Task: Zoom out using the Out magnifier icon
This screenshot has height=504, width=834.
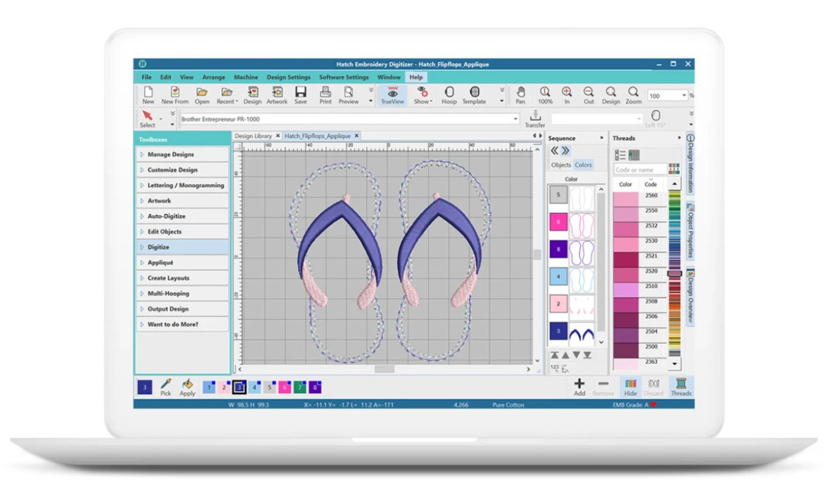Action: 589,94
